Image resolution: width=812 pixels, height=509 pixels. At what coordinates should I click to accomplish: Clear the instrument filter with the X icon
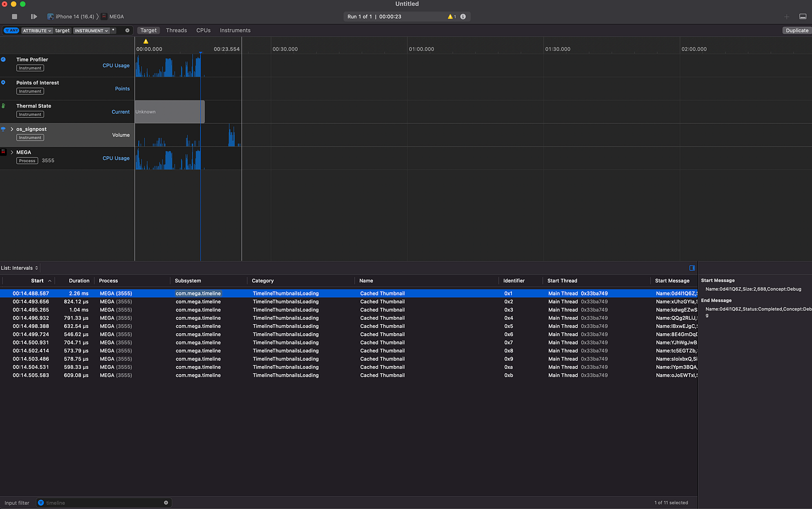coord(126,31)
